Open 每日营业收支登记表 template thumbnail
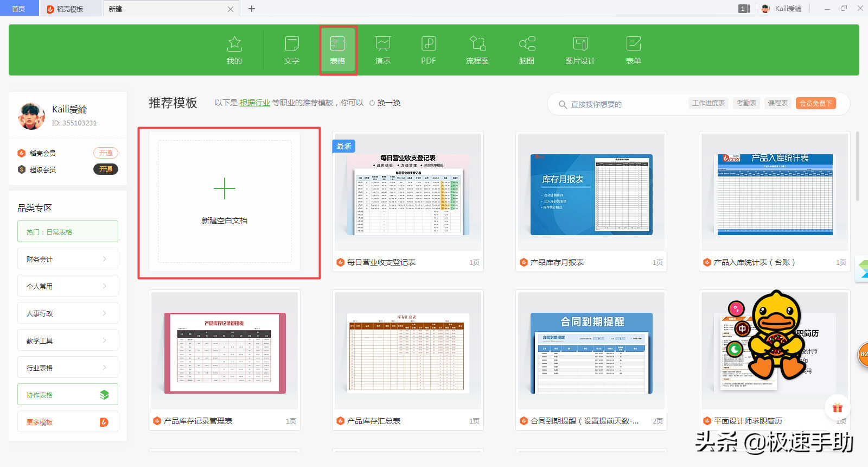The height and width of the screenshot is (467, 868). pos(408,192)
